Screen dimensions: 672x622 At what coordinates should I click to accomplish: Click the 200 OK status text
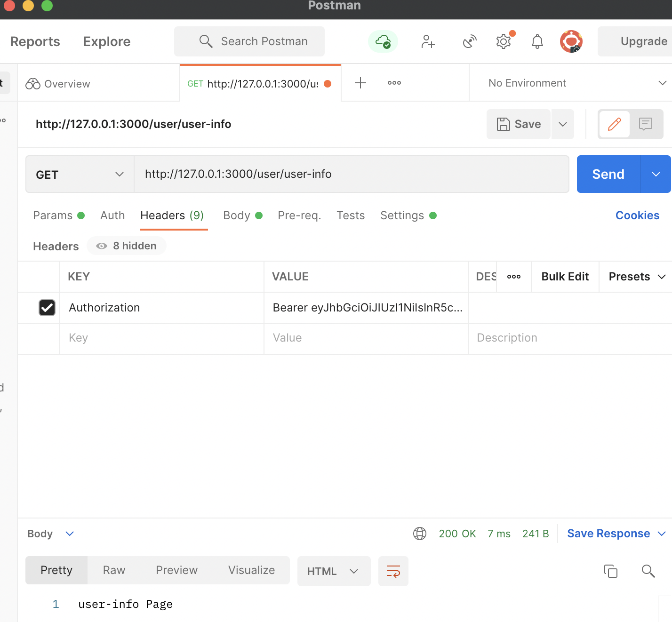(457, 534)
